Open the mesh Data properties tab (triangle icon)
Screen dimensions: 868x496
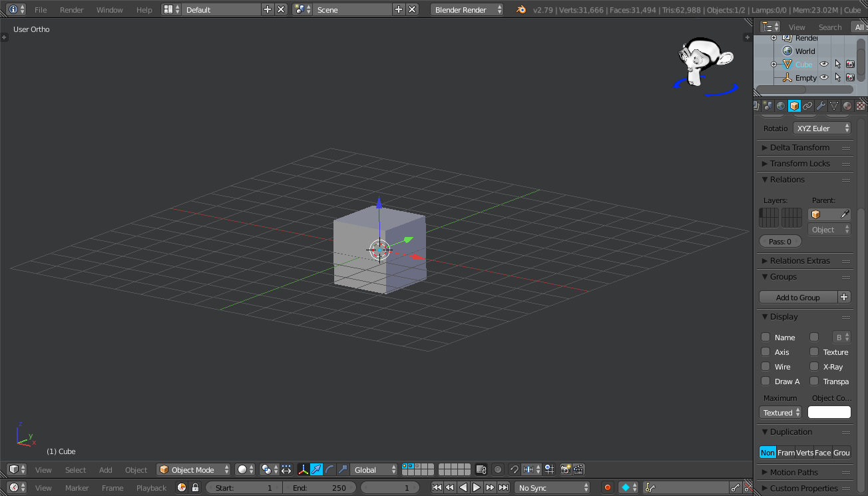pos(834,106)
